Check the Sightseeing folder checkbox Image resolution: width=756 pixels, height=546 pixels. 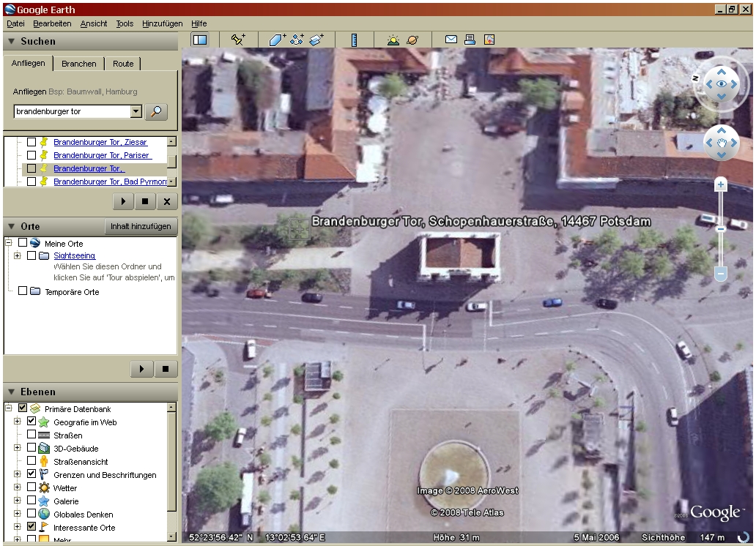[x=31, y=255]
